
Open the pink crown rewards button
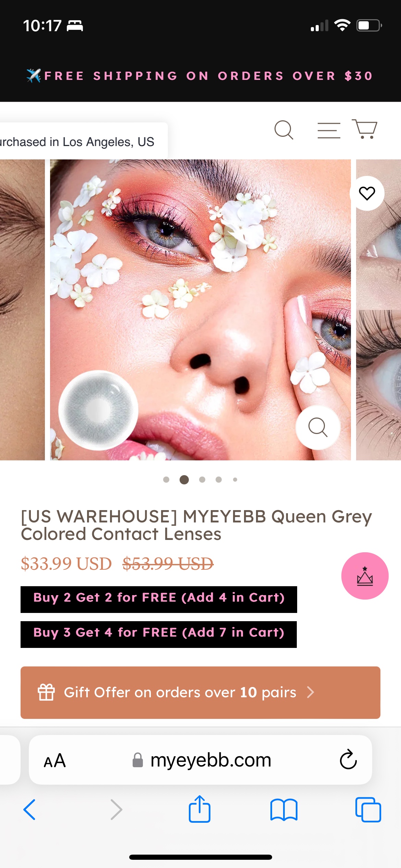365,576
